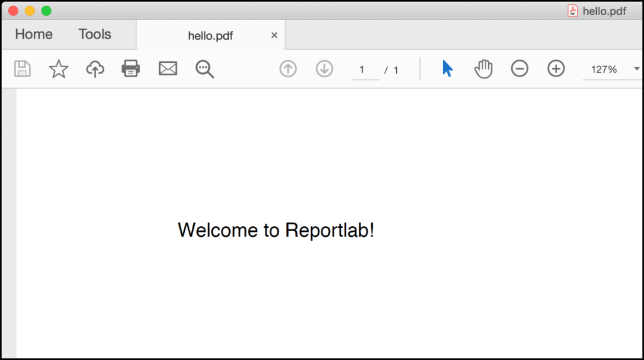Click the 127% zoom percentage field
Viewport: 644px width, 360px height.
604,69
